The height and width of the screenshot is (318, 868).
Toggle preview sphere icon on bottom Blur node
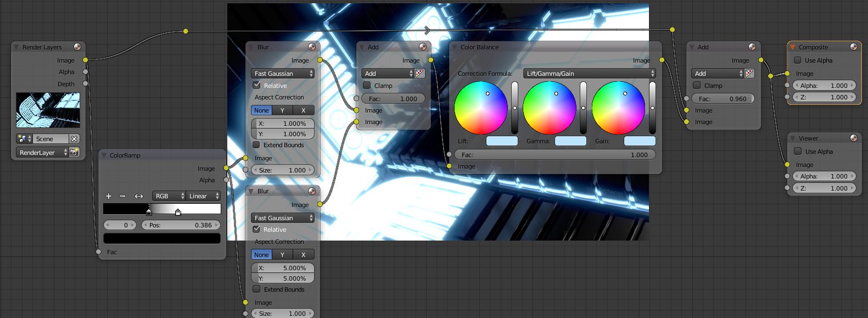(312, 191)
